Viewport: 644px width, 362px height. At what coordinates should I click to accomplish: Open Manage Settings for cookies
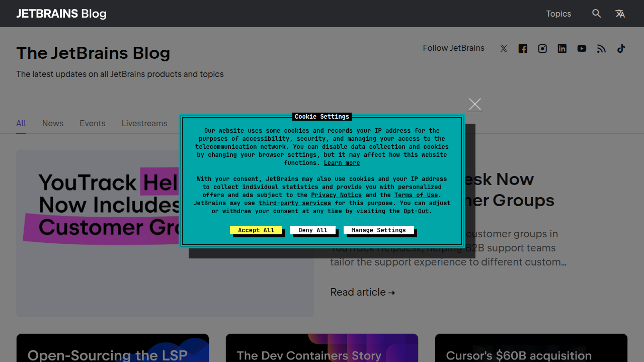tap(379, 230)
